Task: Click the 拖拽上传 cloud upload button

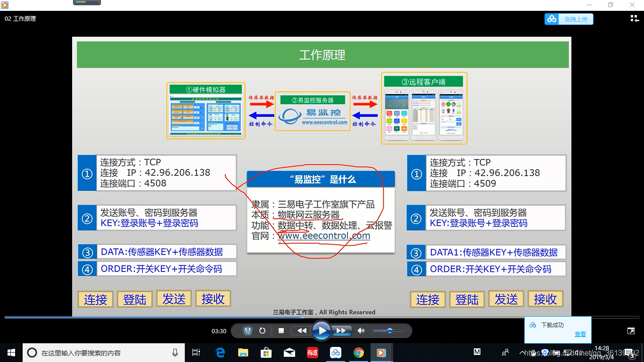Action: tap(569, 19)
